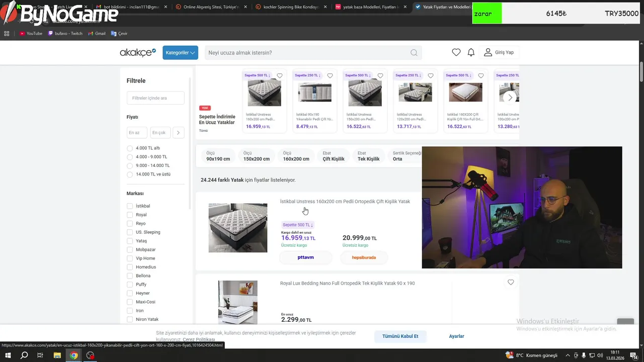Apply price range with arrow button
644x362 pixels.
click(178, 133)
